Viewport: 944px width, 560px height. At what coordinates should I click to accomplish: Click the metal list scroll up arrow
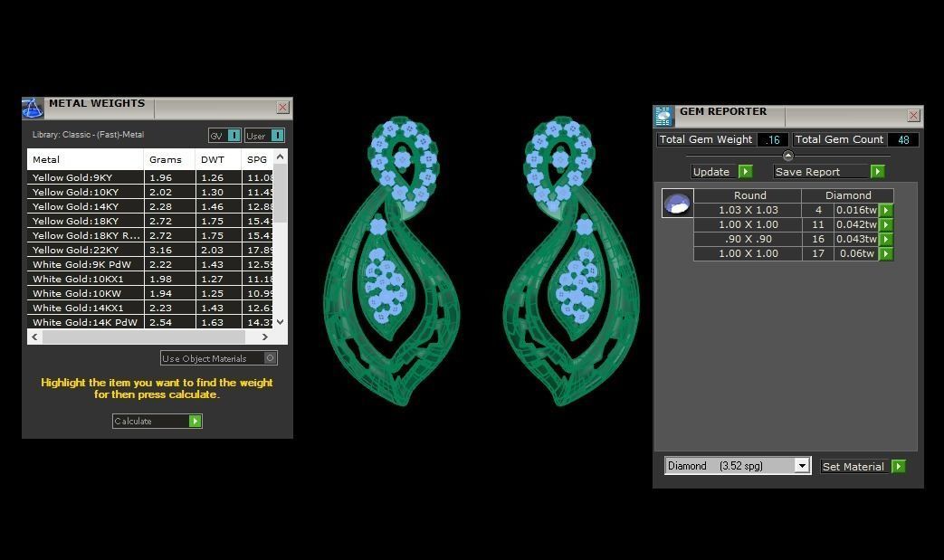click(x=280, y=157)
